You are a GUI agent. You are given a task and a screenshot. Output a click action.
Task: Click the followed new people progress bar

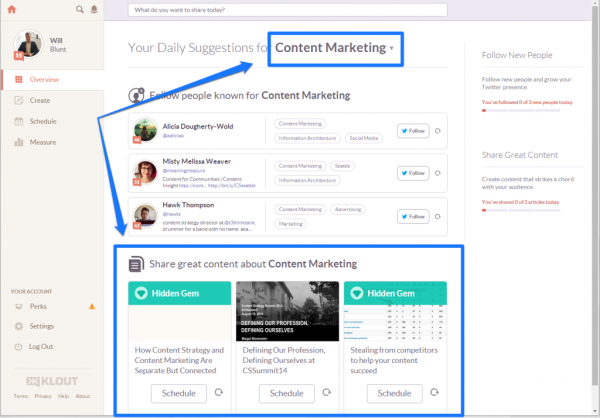(x=521, y=111)
